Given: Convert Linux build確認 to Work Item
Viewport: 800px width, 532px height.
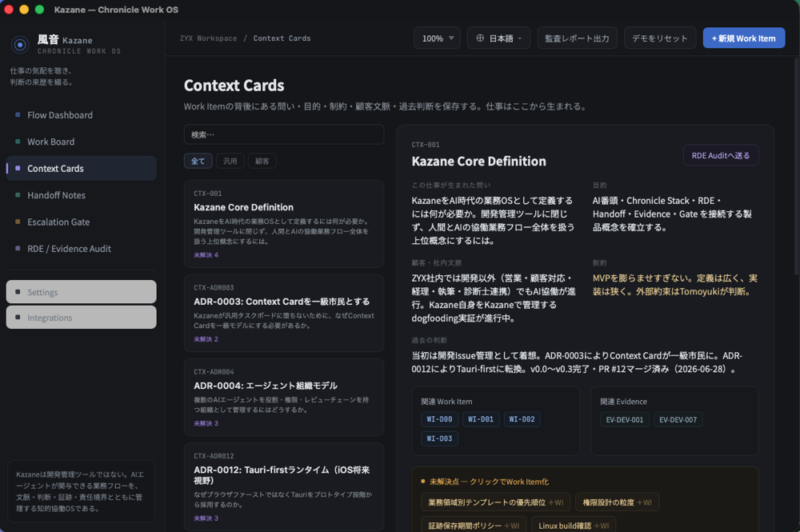Looking at the screenshot, I should point(574,526).
